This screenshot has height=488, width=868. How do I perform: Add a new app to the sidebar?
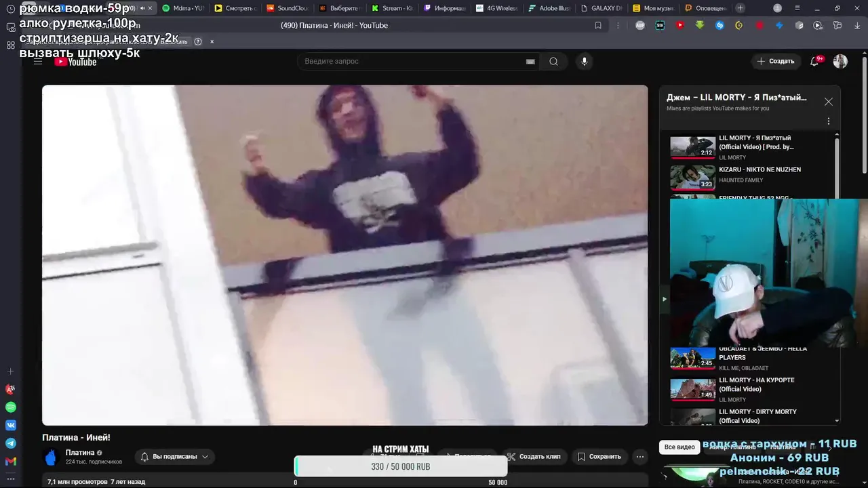click(x=10, y=371)
